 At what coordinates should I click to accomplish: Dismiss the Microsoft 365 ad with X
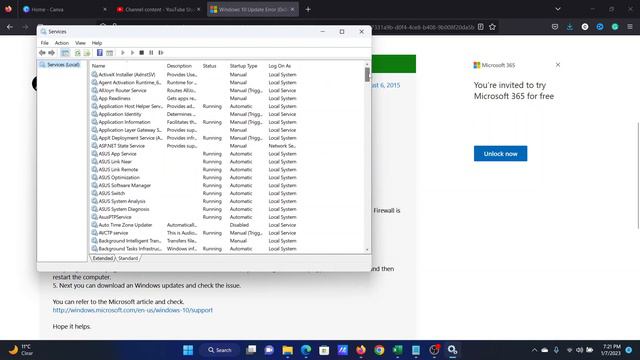(558, 65)
